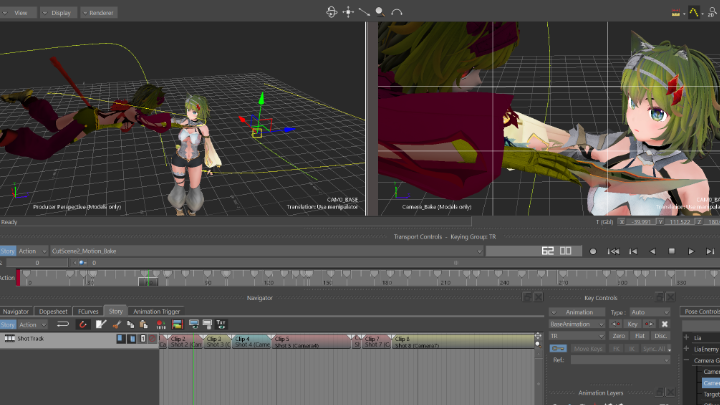Click the Story paste clips icon

coord(144,324)
